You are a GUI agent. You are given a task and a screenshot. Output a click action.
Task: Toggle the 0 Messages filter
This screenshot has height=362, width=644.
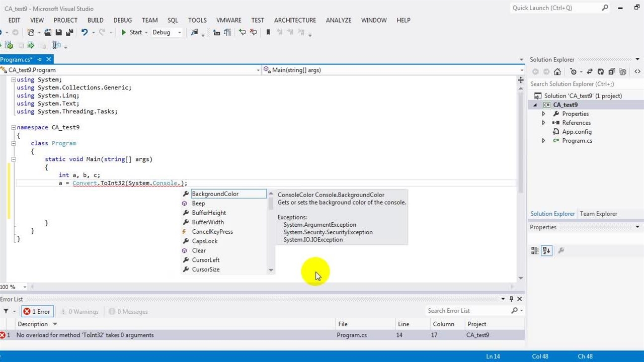point(128,312)
